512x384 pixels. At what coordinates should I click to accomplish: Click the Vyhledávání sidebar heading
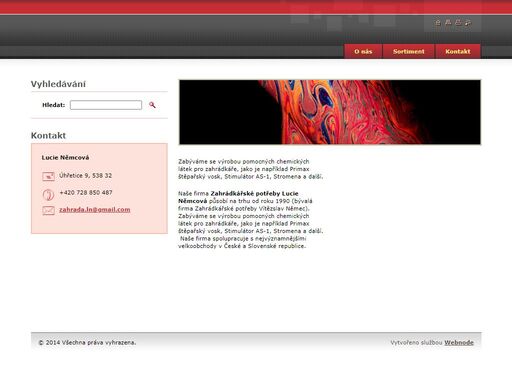pyautogui.click(x=58, y=84)
